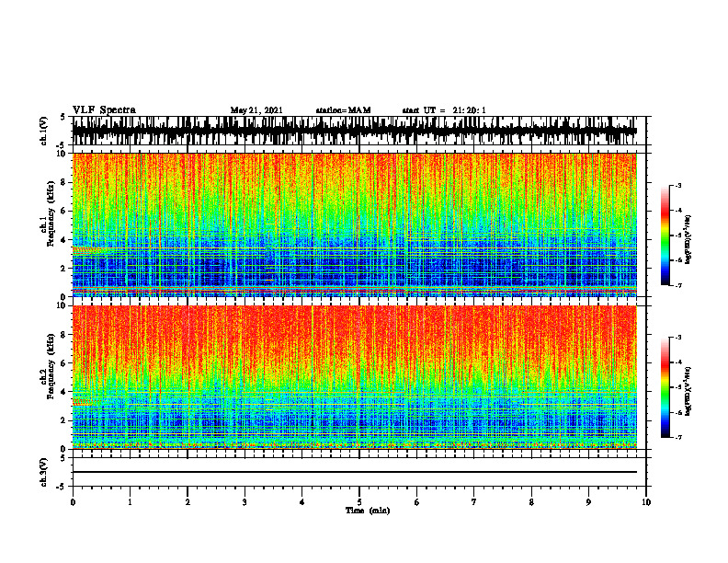This screenshot has width=728, height=563.
Task: Click the flat ch.3 voltage line
Action: tap(355, 472)
